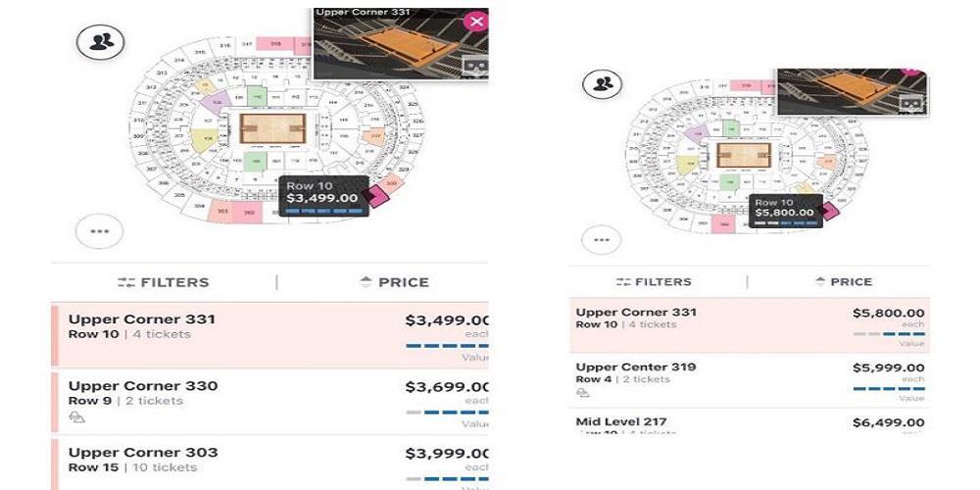Open VR goggles view in the $3,499 screen
This screenshot has height=490, width=980.
point(474,67)
